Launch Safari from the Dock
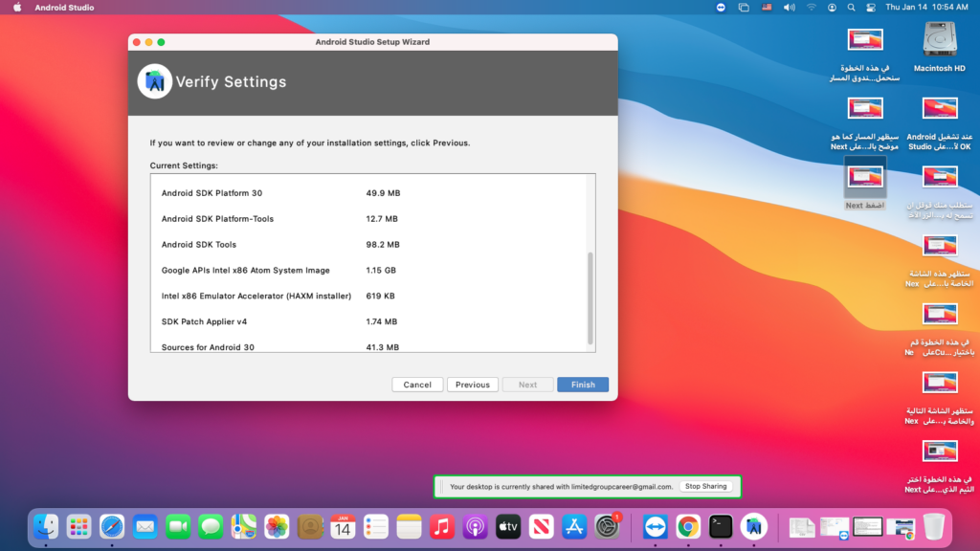This screenshot has height=551, width=980. [112, 527]
